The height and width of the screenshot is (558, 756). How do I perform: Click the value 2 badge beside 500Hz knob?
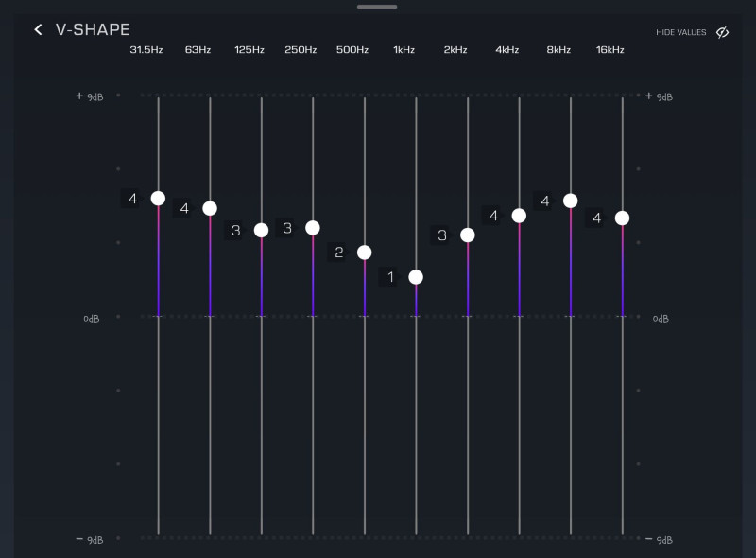tap(339, 253)
